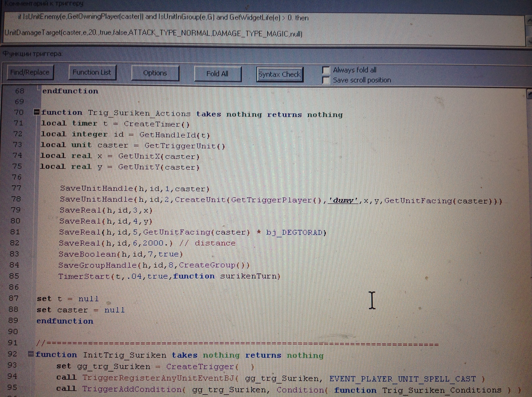Screen dimensions: 532x397
Task: Click 'GetUnitX(caster)' on line 74
Action: (x=159, y=156)
